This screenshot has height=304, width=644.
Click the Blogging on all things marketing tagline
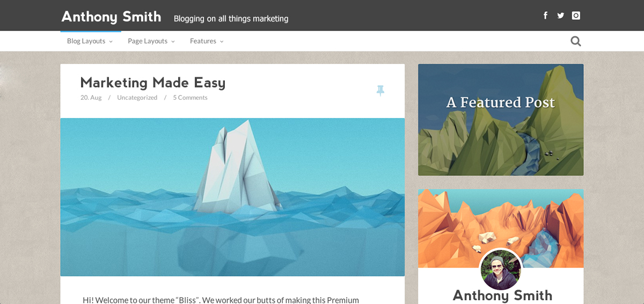point(231,19)
